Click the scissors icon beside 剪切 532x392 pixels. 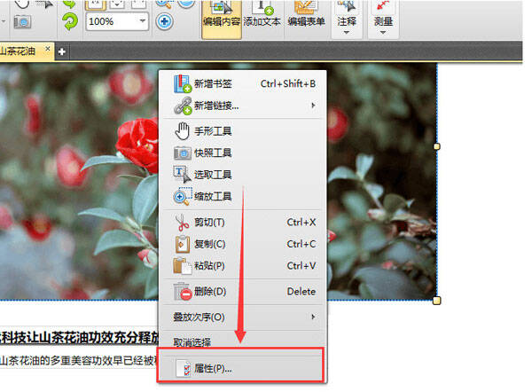pos(182,223)
